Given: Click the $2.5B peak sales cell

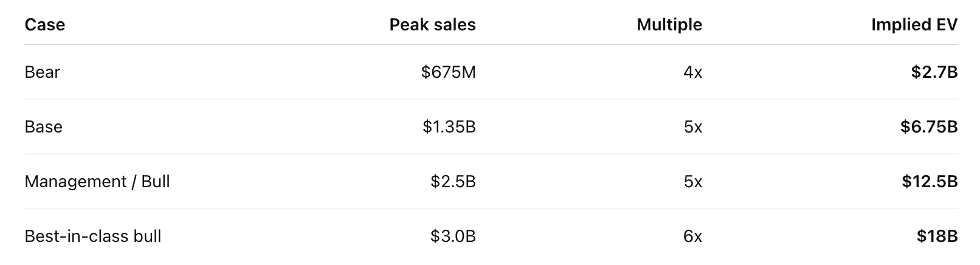Looking at the screenshot, I should point(453,182).
